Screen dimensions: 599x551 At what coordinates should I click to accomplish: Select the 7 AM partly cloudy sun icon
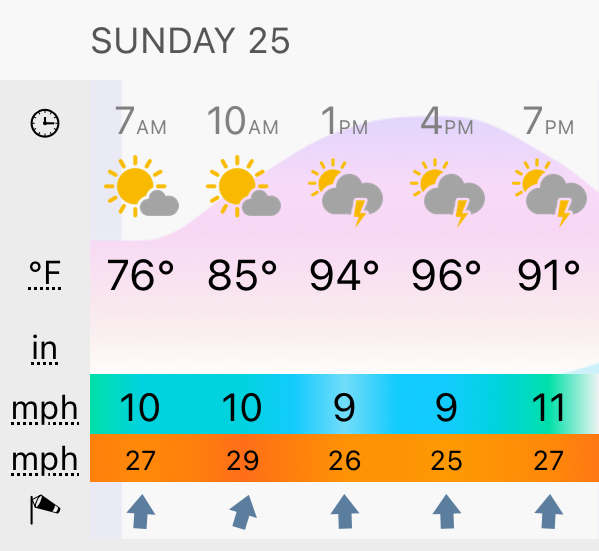tap(141, 186)
